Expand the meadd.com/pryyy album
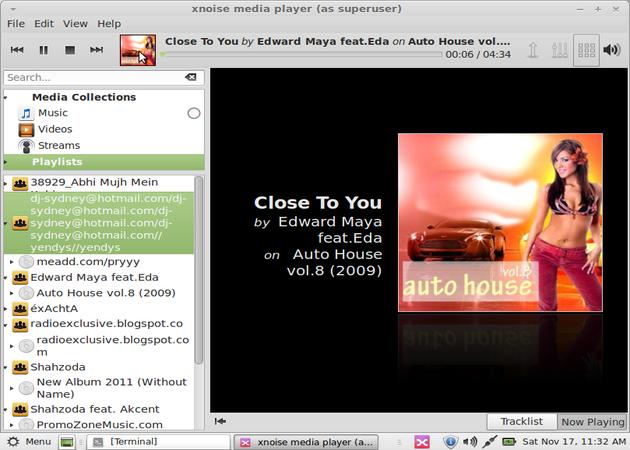 pyautogui.click(x=12, y=262)
